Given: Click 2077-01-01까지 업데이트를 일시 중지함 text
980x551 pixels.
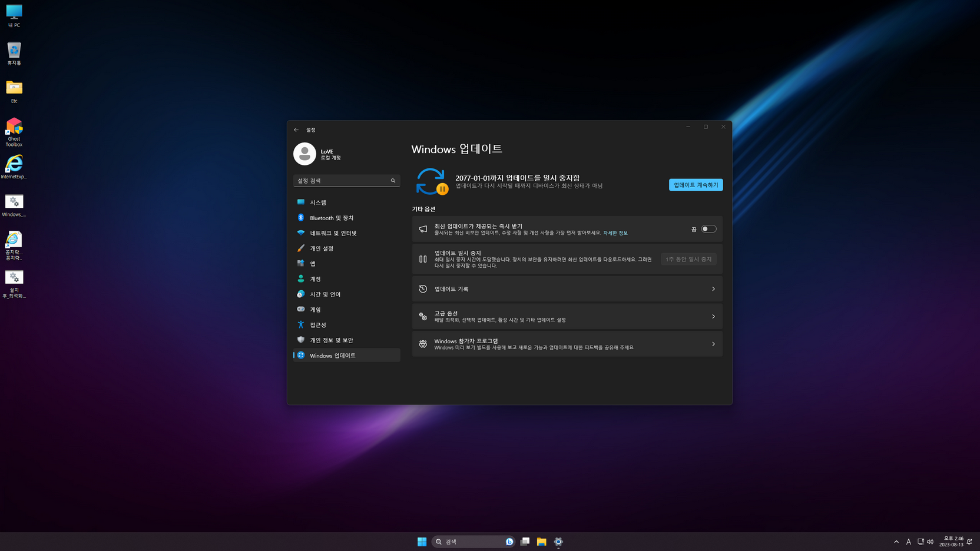Looking at the screenshot, I should (517, 178).
